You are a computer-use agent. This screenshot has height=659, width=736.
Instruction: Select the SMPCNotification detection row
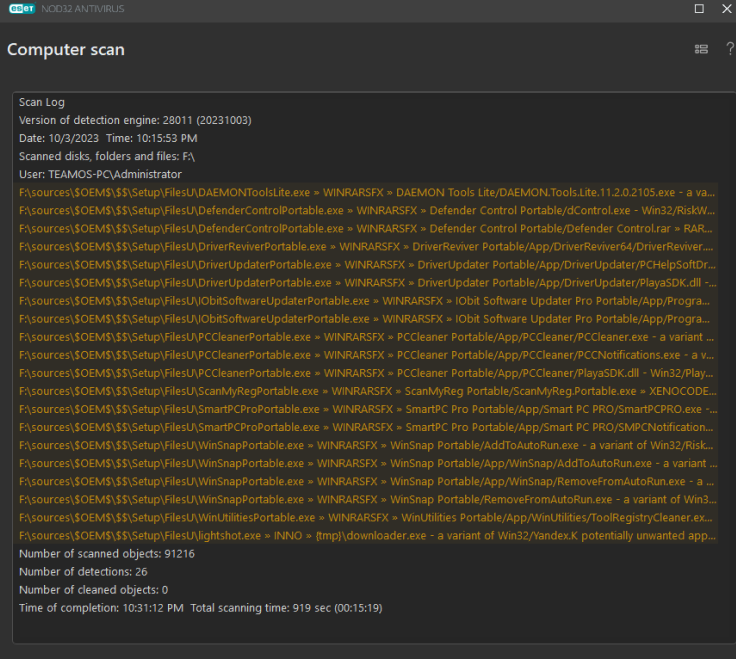[367, 427]
